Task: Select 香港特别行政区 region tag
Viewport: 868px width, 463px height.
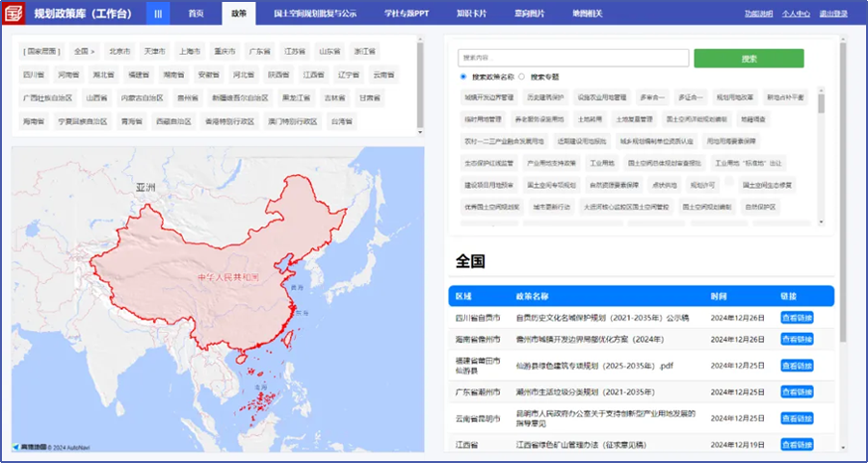Action: coord(229,121)
